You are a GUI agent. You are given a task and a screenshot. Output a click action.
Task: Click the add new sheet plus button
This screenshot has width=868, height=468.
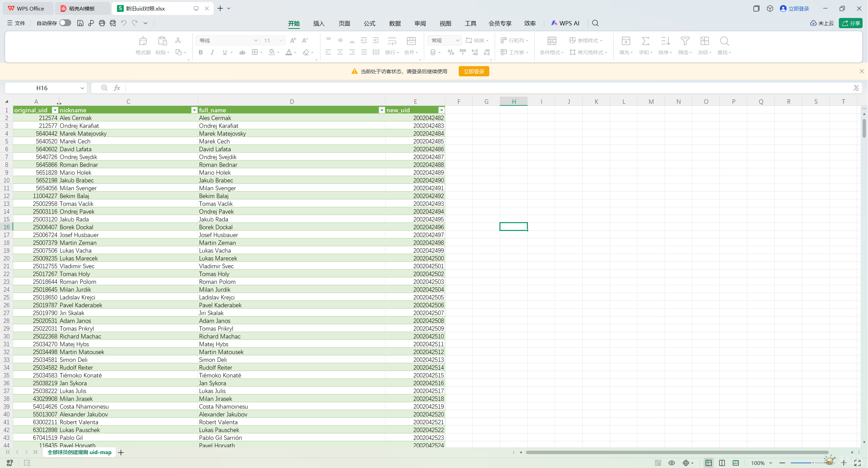point(121,452)
